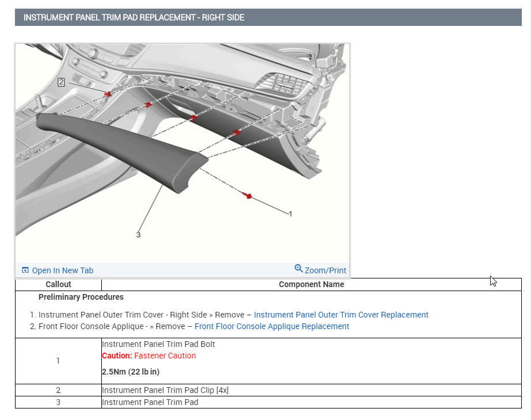Click the 2.5Nm torque specification text

[131, 372]
